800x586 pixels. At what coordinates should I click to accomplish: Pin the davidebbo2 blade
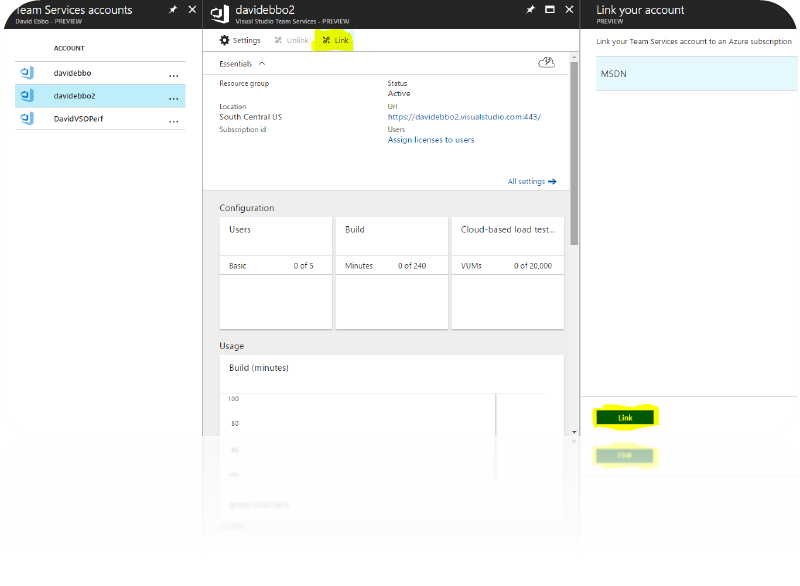click(x=531, y=9)
